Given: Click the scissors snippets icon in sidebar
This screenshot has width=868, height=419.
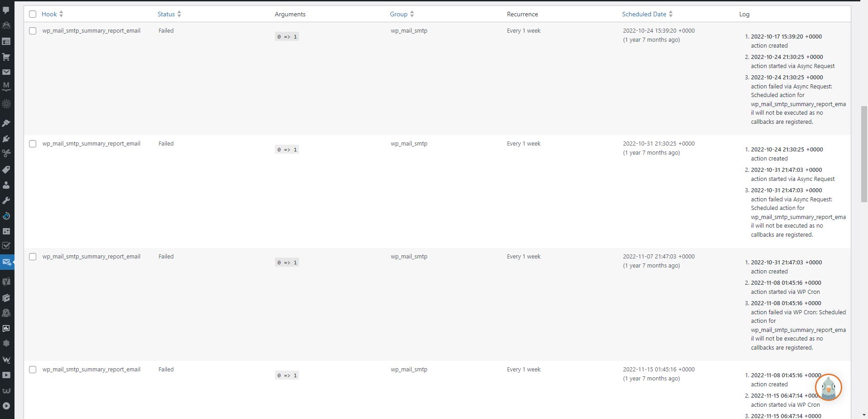Looking at the screenshot, I should pyautogui.click(x=6, y=153).
